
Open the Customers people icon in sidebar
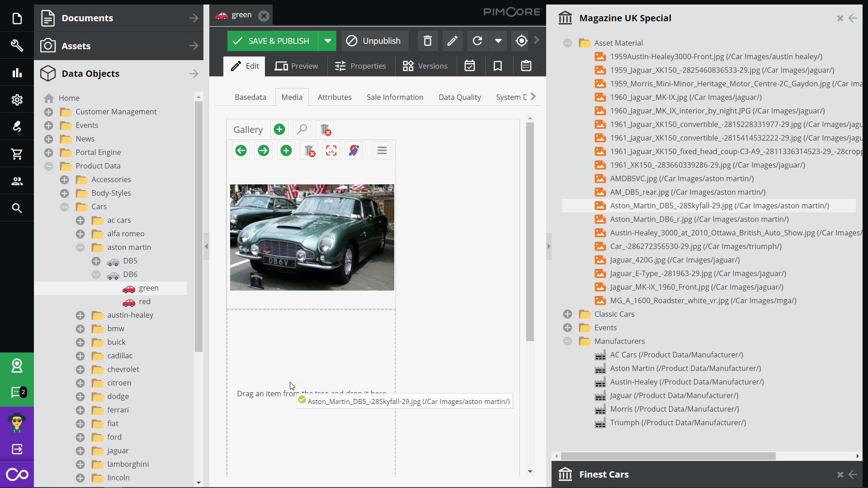coord(17,181)
